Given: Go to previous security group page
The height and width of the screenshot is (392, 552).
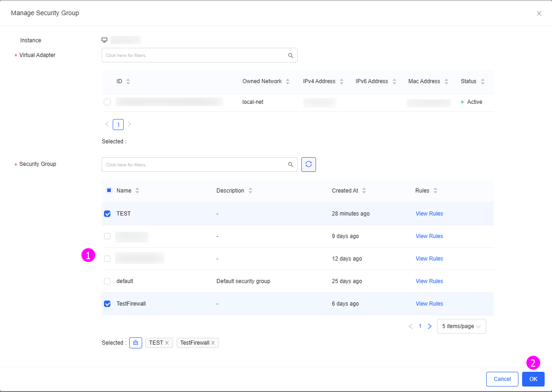Looking at the screenshot, I should [410, 326].
